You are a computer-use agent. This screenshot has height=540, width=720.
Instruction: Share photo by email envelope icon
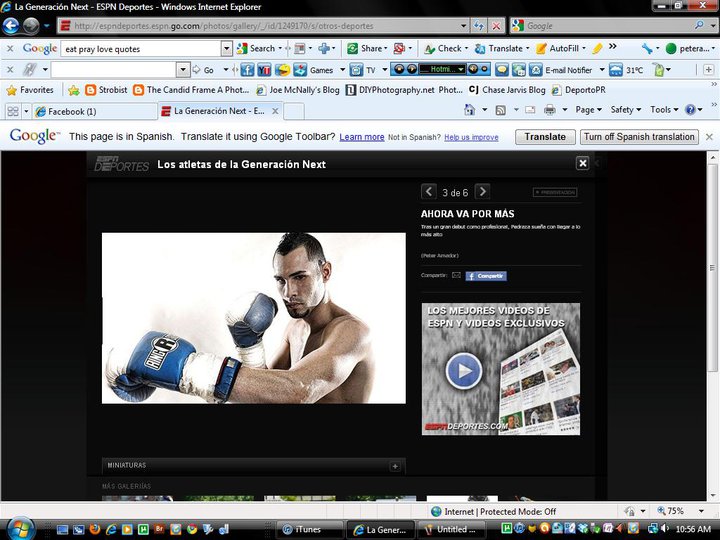[456, 275]
